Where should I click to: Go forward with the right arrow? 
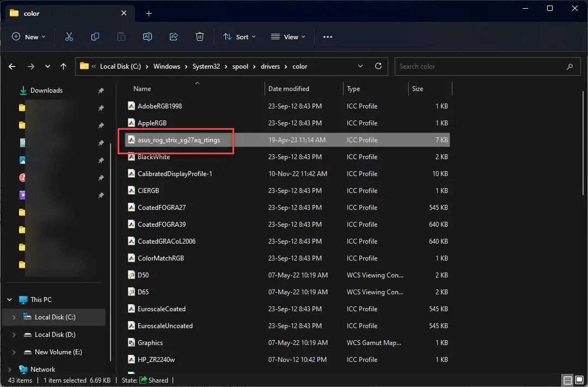pos(30,66)
